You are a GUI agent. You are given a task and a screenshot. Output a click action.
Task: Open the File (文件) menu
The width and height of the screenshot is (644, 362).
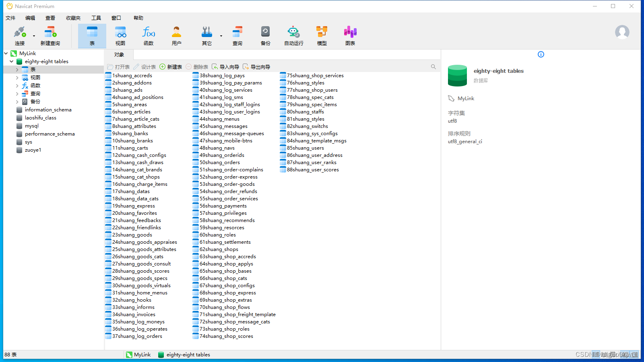[10, 18]
